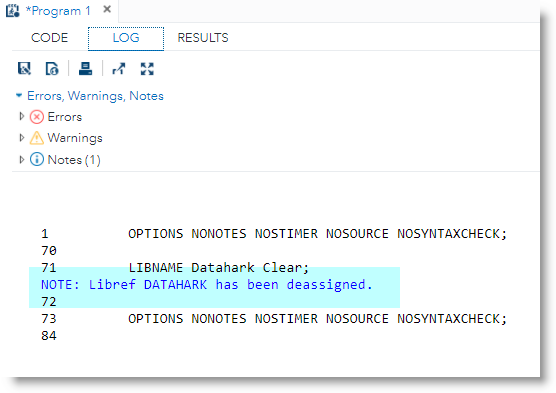This screenshot has width=556, height=393.
Task: Select the Program 1 tab title
Action: pyautogui.click(x=58, y=11)
